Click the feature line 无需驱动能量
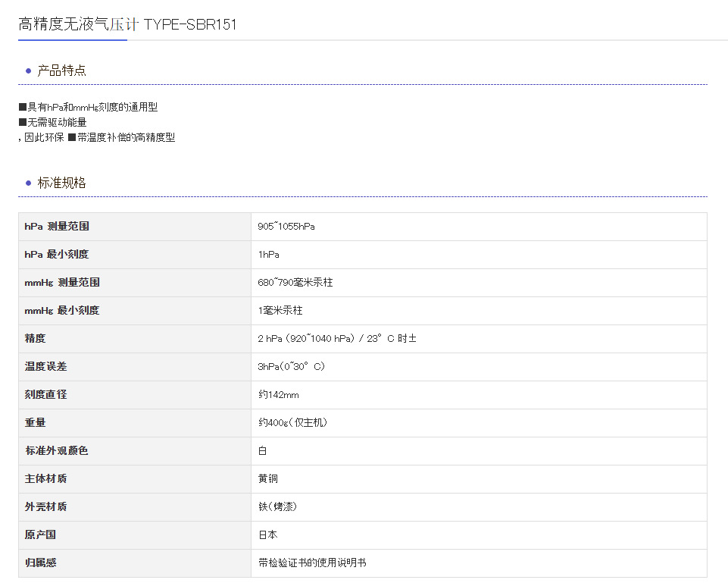This screenshot has width=728, height=583. pos(52,122)
